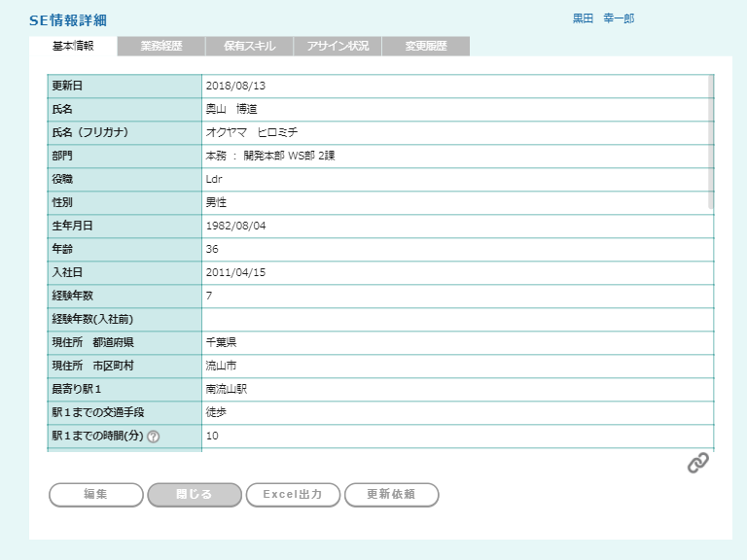Select the 保有スキル tab
Viewport: 747px width, 560px height.
pyautogui.click(x=249, y=46)
